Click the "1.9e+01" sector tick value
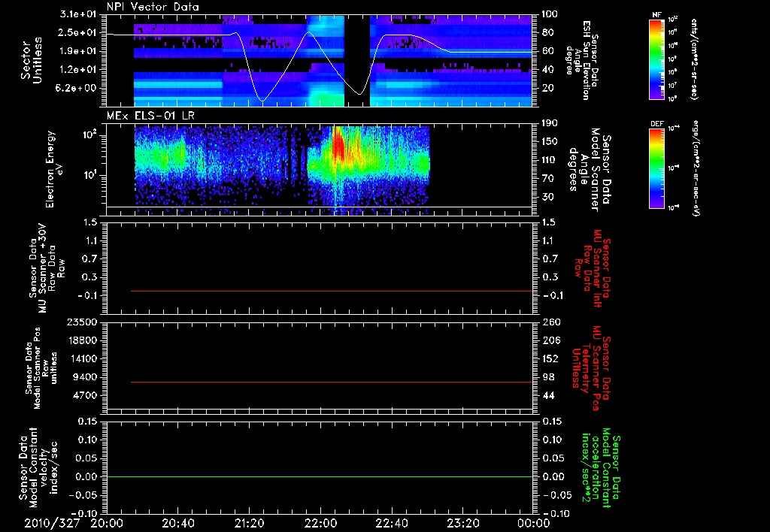 [x=78, y=51]
